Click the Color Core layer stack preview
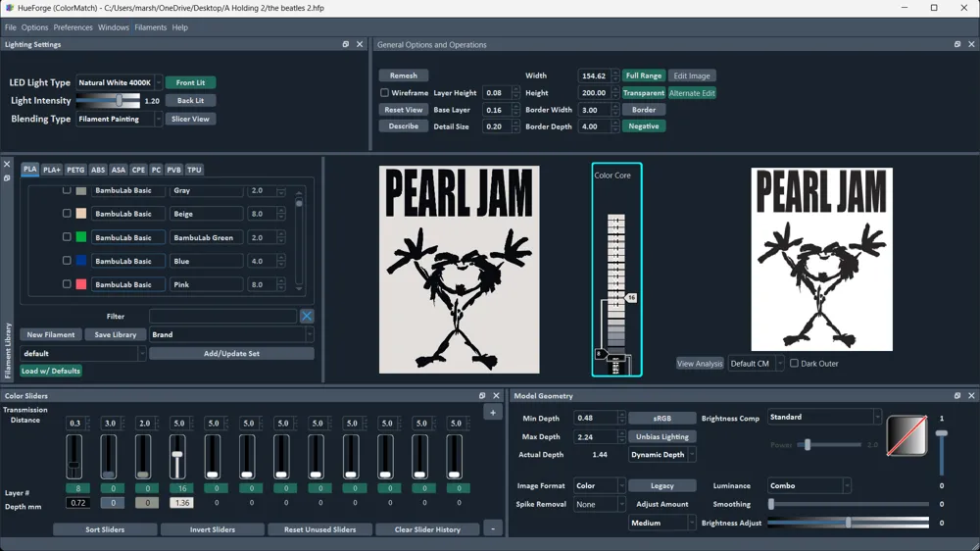980x551 pixels. pyautogui.click(x=616, y=294)
